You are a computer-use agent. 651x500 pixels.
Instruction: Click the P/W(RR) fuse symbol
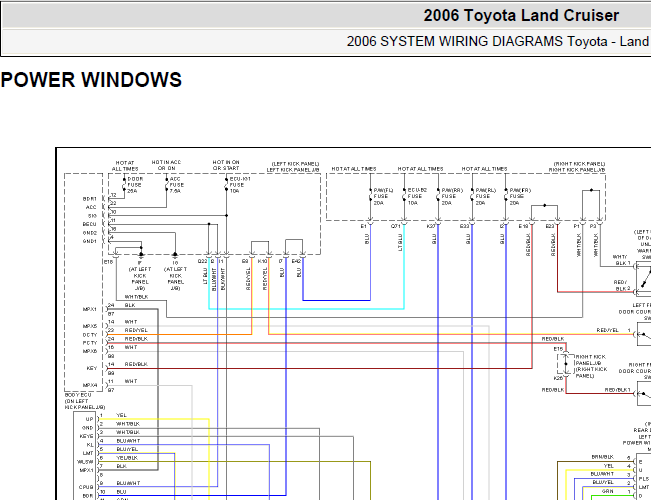tap(438, 196)
